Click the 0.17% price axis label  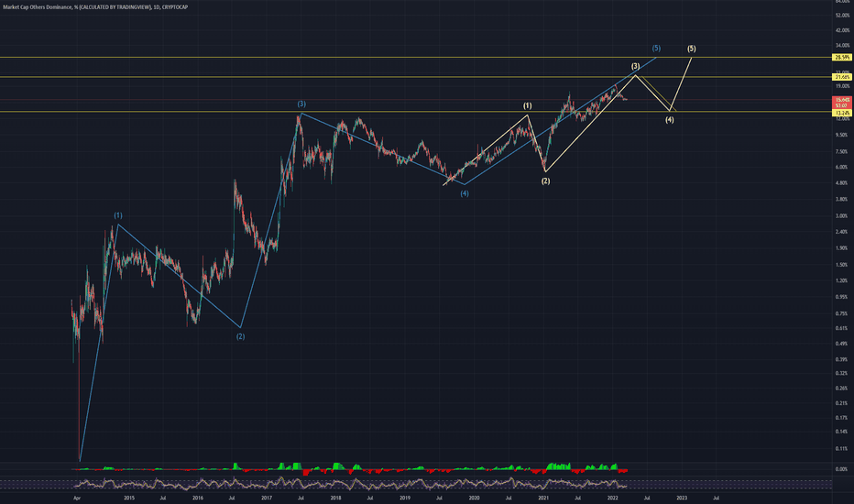842,419
